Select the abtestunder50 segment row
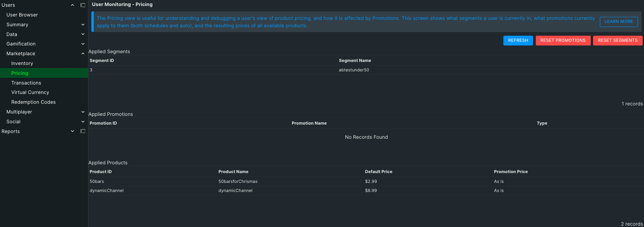 (x=366, y=70)
